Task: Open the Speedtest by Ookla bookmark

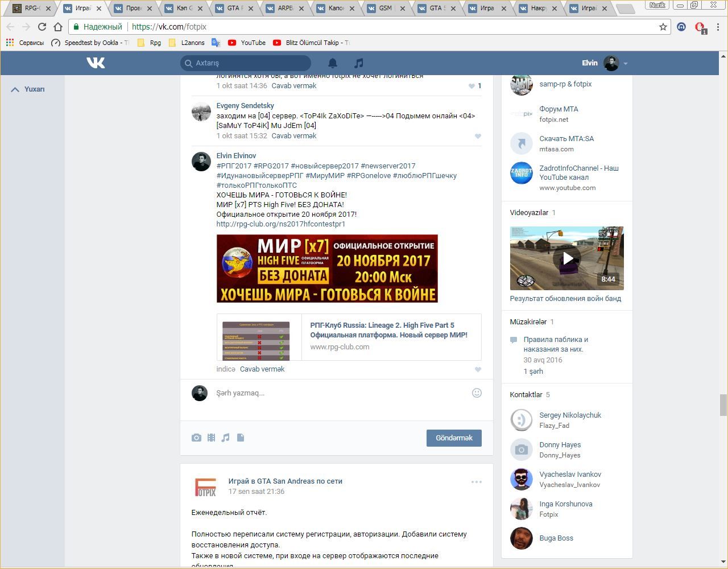Action: click(x=90, y=43)
